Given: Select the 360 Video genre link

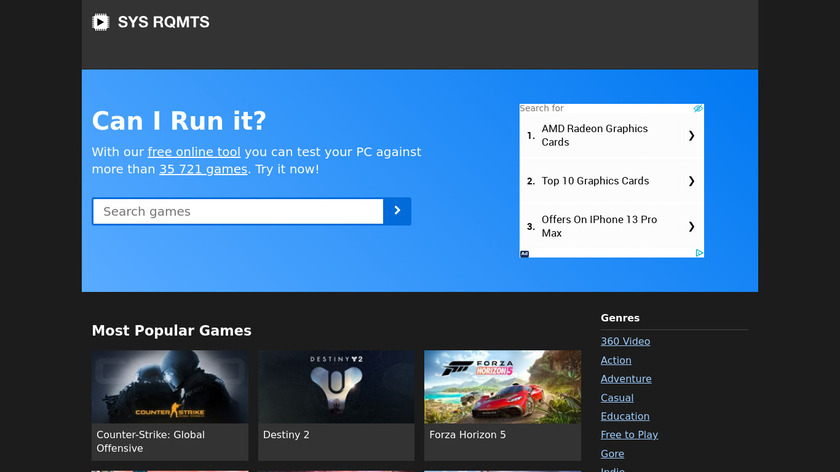Looking at the screenshot, I should tap(625, 341).
